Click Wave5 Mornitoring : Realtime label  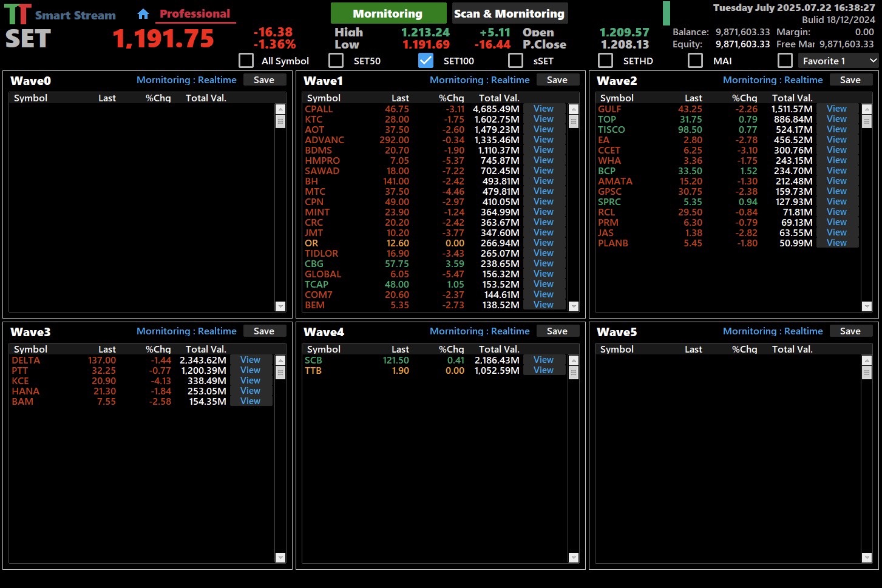(773, 331)
